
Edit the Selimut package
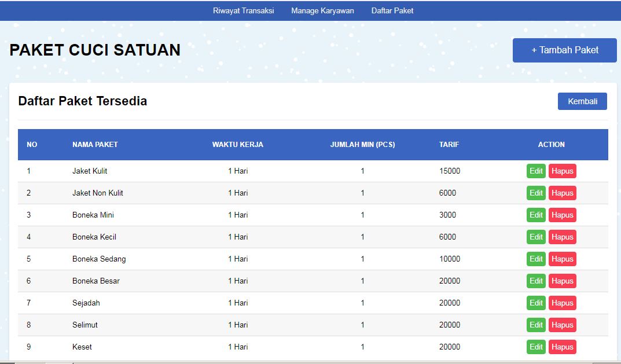[x=536, y=325]
